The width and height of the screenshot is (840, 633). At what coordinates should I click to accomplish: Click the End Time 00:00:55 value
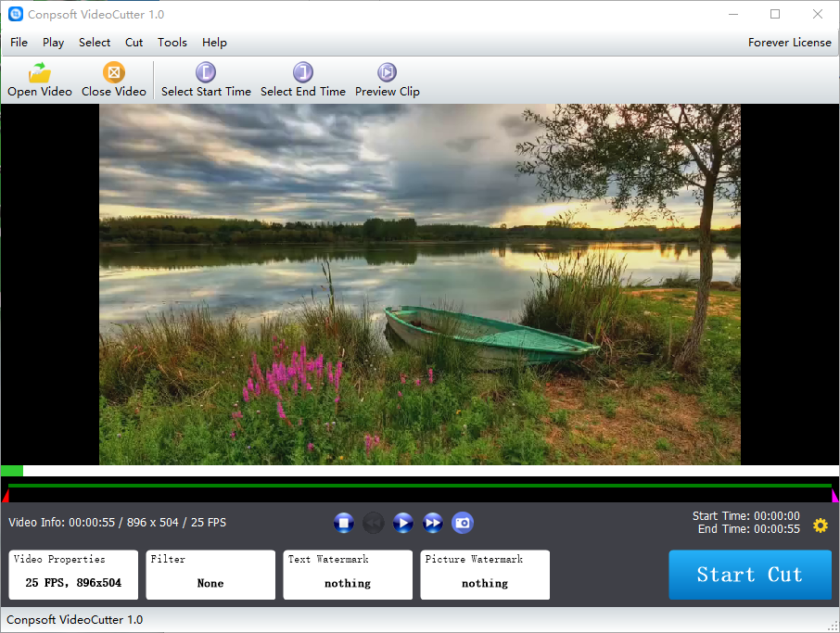tap(777, 529)
